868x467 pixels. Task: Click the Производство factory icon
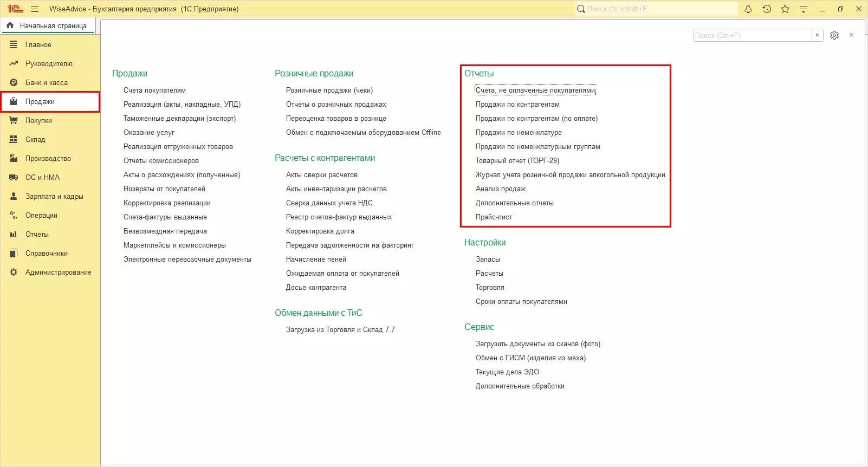14,158
